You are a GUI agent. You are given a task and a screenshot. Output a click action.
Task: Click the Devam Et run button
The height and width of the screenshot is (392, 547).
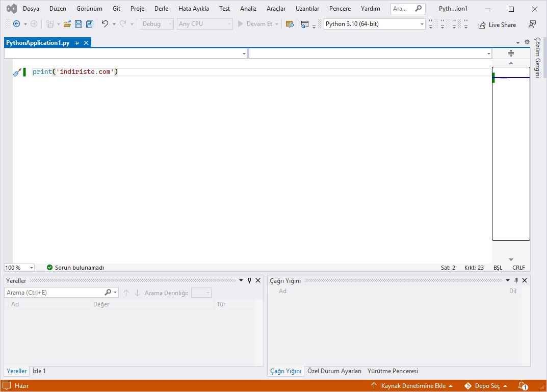(x=255, y=24)
